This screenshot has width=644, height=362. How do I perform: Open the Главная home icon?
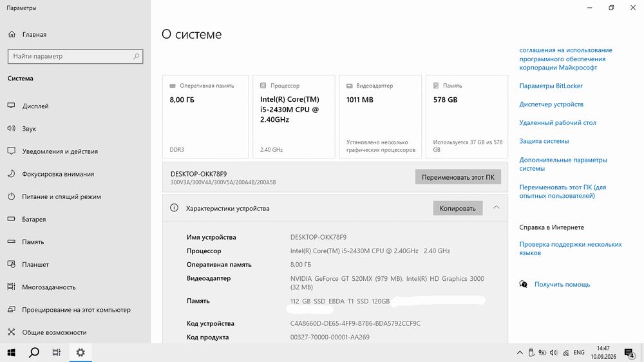(x=12, y=35)
